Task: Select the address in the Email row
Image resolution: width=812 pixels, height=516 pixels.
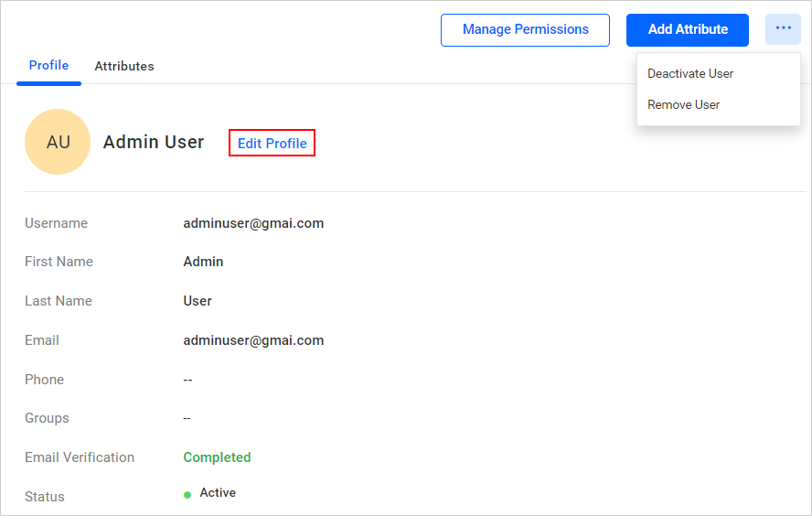Action: [253, 340]
